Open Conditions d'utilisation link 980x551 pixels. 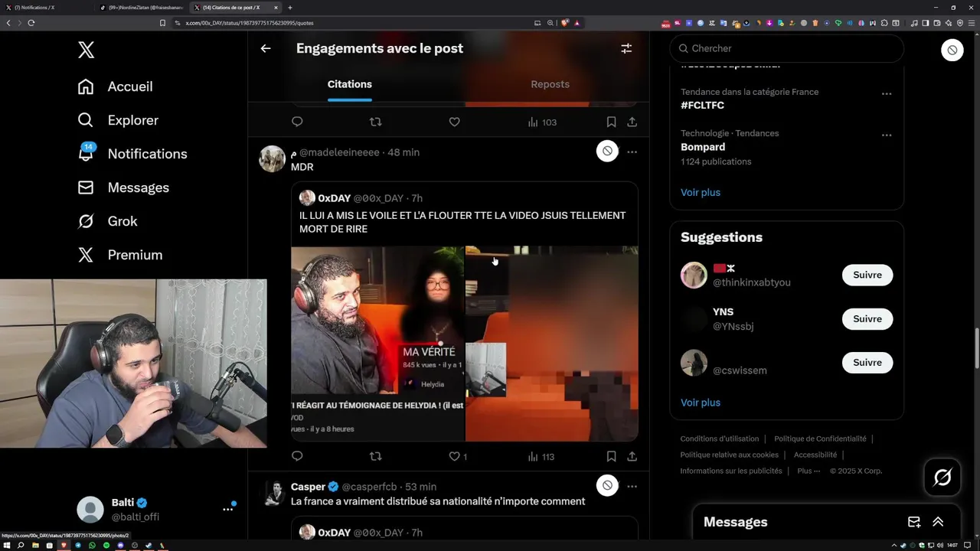pos(720,439)
